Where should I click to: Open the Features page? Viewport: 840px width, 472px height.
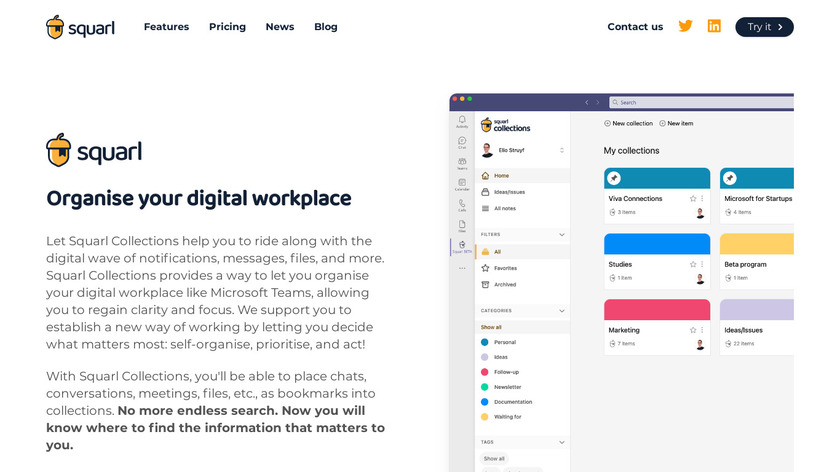coord(166,27)
